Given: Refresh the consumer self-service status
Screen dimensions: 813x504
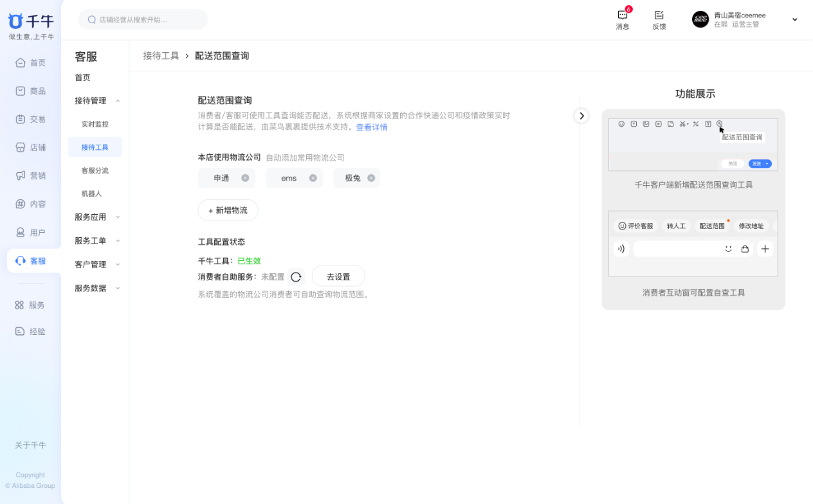Looking at the screenshot, I should (x=296, y=277).
